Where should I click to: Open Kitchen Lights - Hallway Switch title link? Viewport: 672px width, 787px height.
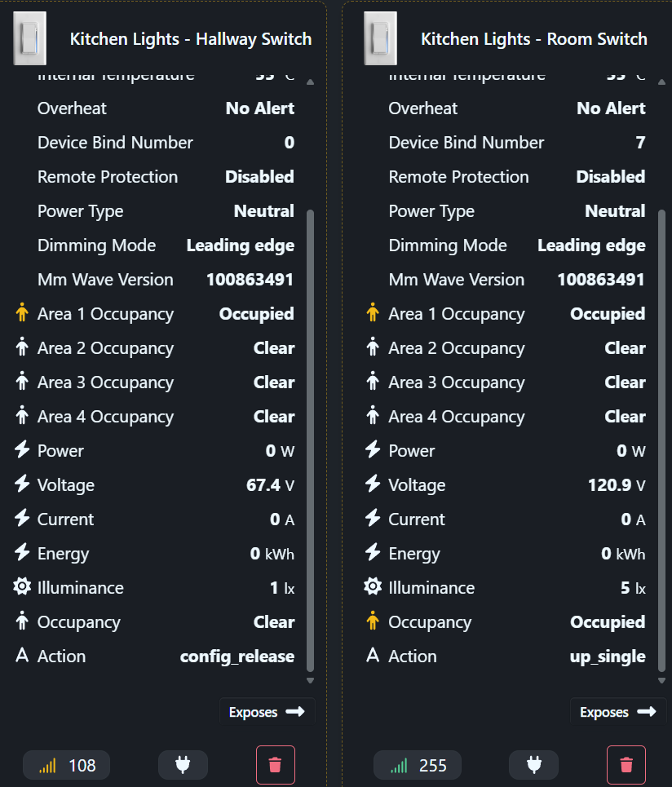click(191, 39)
